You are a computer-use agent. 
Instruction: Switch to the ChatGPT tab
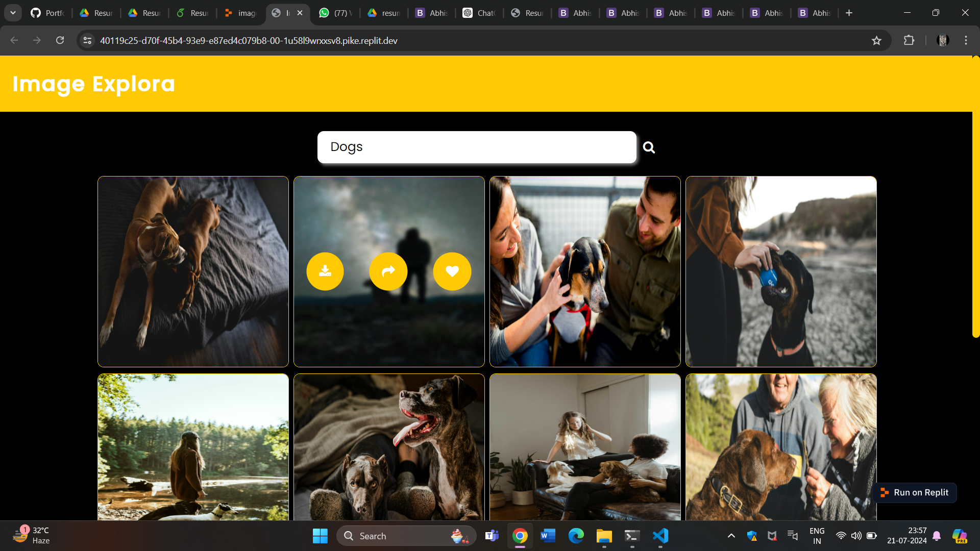[479, 13]
